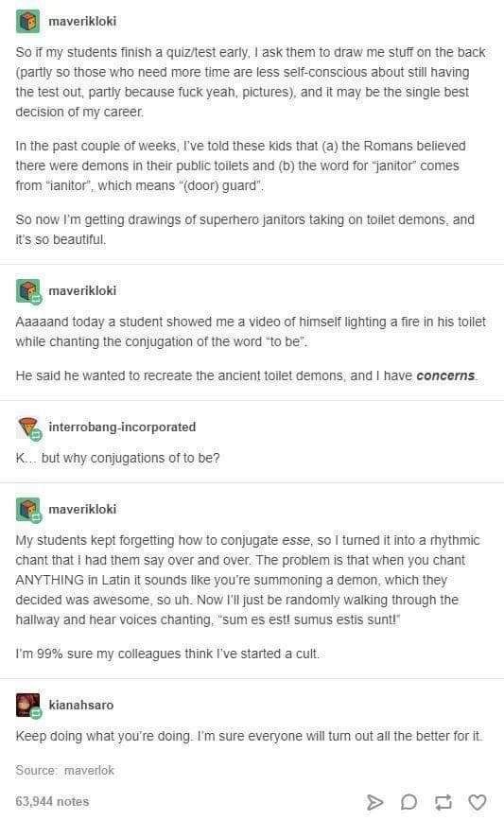Like the post with heart icon
Viewport: 504px width, 820px height.
[x=477, y=802]
